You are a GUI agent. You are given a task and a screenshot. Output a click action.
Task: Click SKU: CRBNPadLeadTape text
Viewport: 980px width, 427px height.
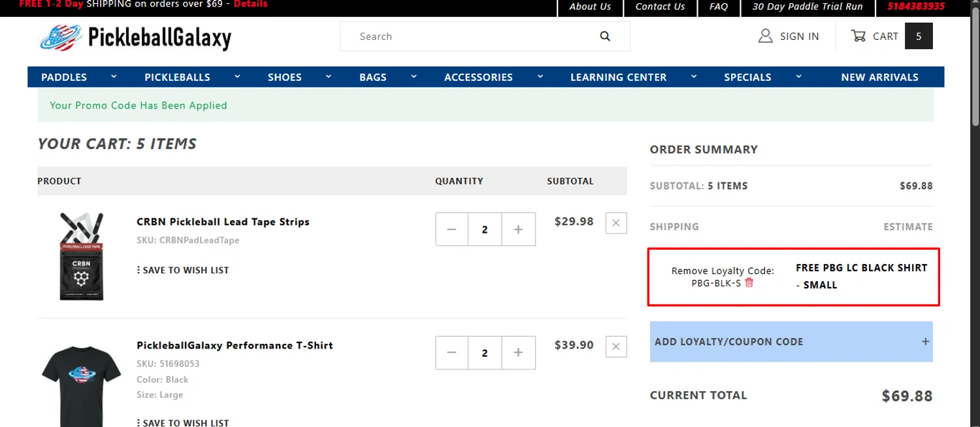188,240
